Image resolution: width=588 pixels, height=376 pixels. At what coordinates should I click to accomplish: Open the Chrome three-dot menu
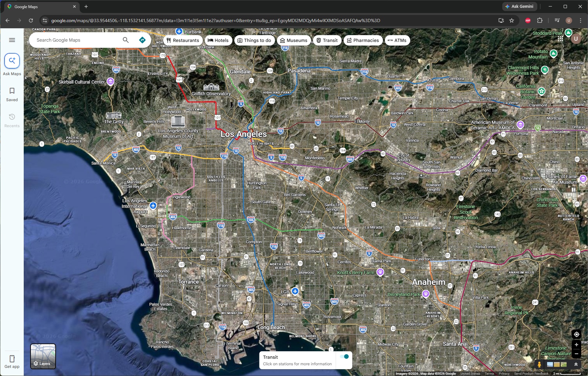click(581, 20)
